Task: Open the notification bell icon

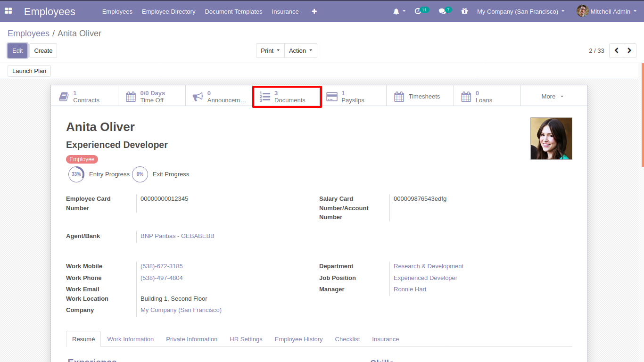Action: (396, 11)
